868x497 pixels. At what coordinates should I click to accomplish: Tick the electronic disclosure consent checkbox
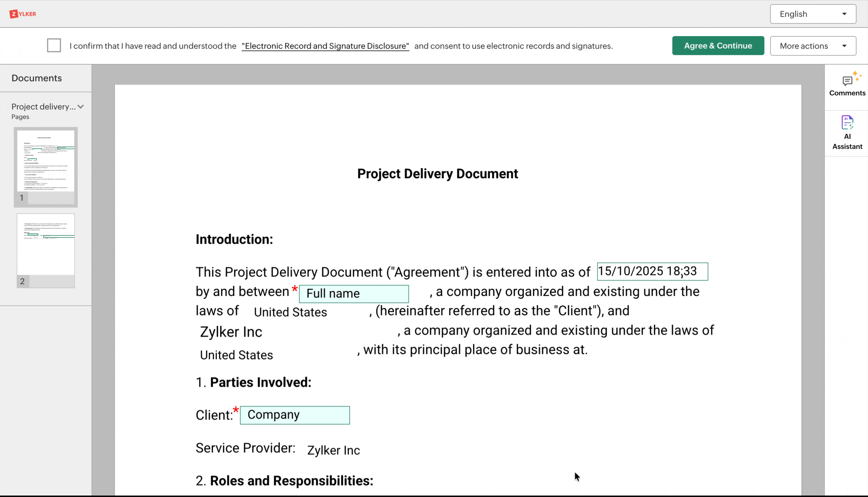(54, 45)
